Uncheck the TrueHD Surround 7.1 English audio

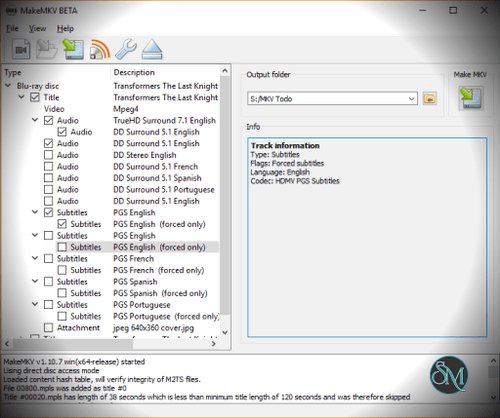point(48,120)
